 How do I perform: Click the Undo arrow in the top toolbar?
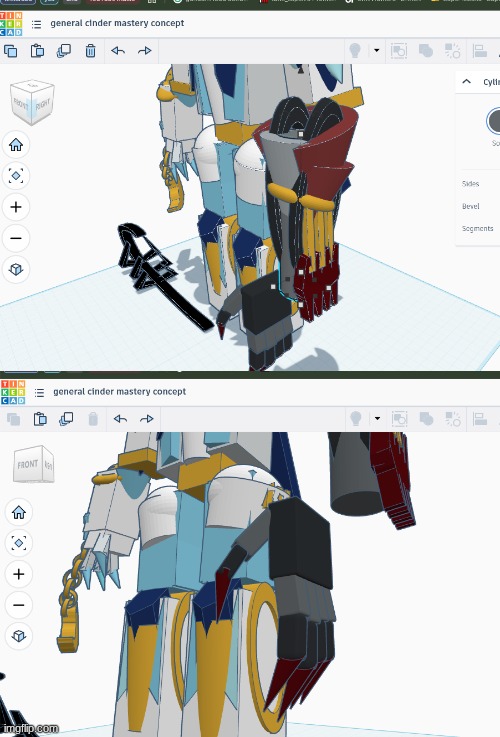(118, 51)
